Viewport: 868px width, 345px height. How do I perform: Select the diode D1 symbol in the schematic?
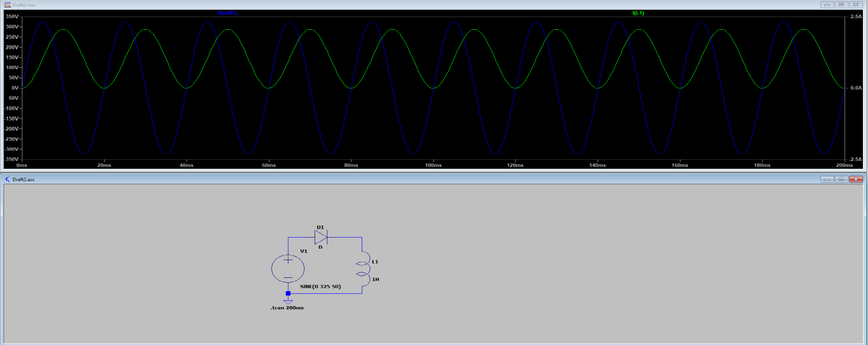pyautogui.click(x=321, y=237)
